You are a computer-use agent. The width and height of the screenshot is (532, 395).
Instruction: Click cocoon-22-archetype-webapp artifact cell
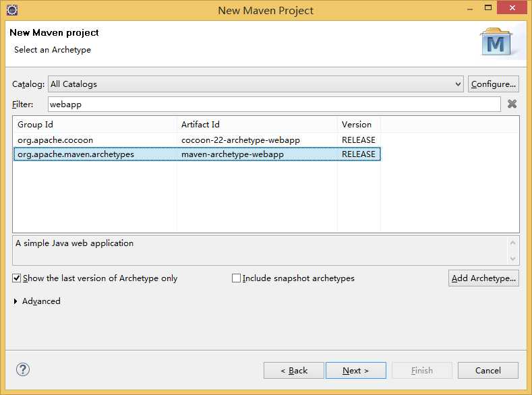[x=241, y=140]
